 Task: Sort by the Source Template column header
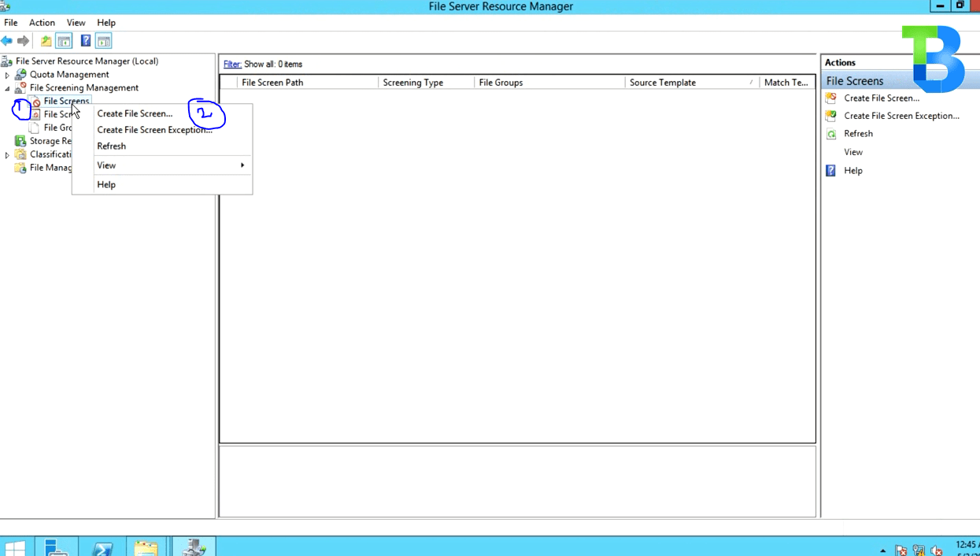click(x=662, y=82)
